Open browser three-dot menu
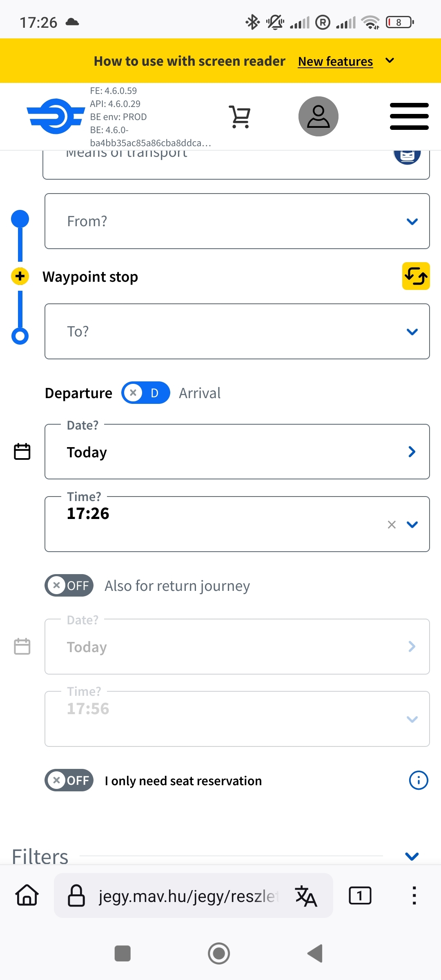This screenshot has height=980, width=441. click(414, 895)
